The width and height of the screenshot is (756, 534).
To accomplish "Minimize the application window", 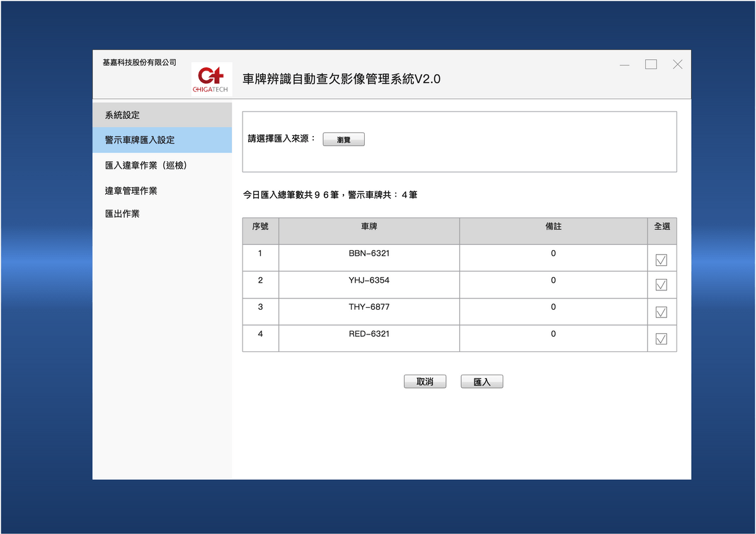I will point(624,65).
